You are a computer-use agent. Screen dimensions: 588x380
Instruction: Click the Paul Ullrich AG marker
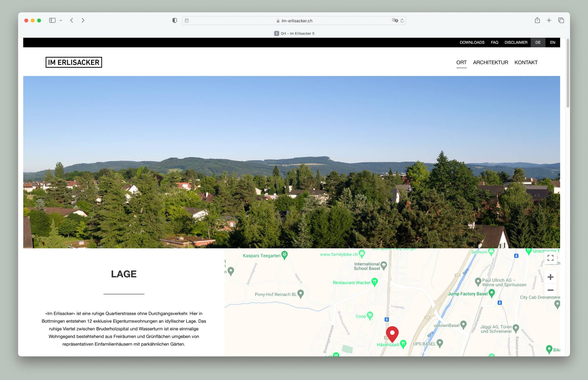click(x=478, y=282)
